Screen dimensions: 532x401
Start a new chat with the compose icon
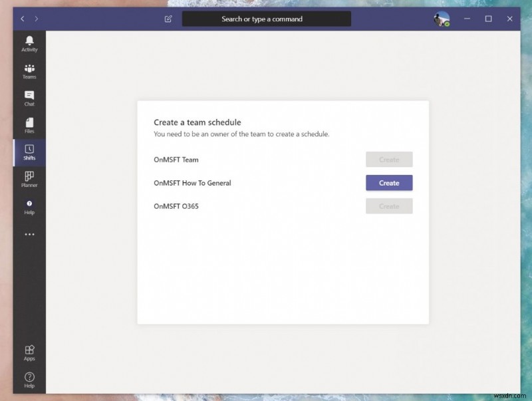point(168,19)
